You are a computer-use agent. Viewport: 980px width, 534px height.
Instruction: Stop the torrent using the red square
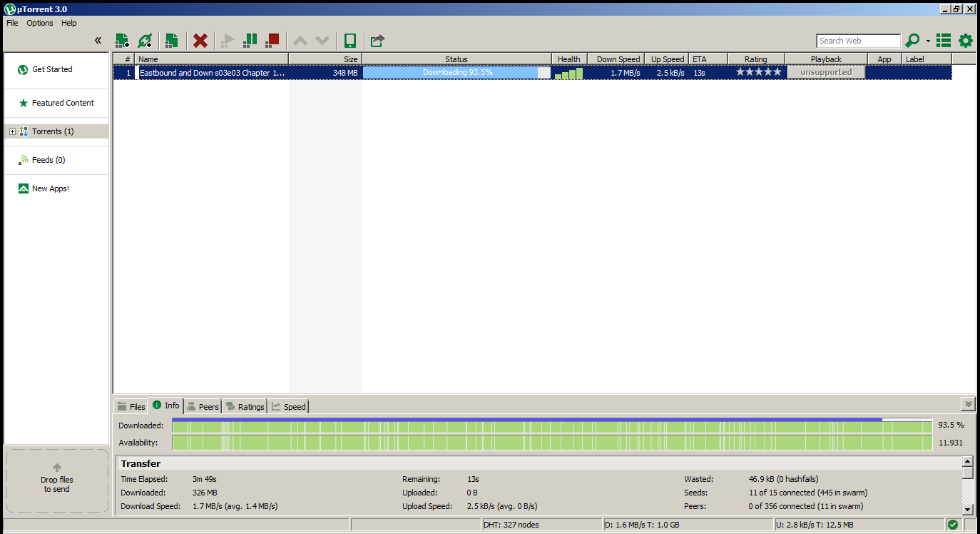coord(272,41)
